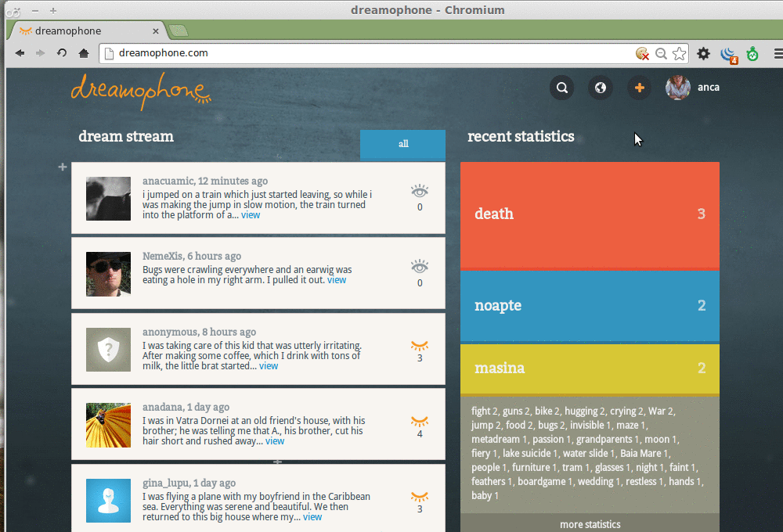Toggle the eye icon on gina_lupu's dream
The image size is (783, 532).
[420, 497]
